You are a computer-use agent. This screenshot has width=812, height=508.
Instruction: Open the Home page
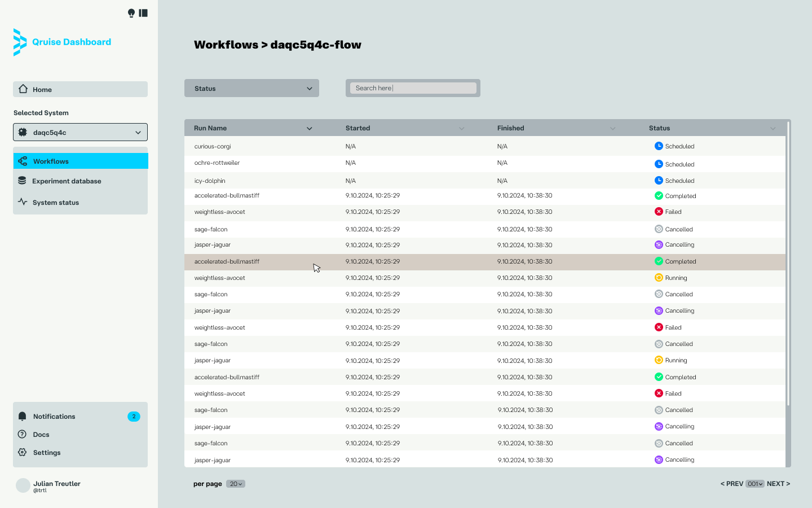pos(80,89)
